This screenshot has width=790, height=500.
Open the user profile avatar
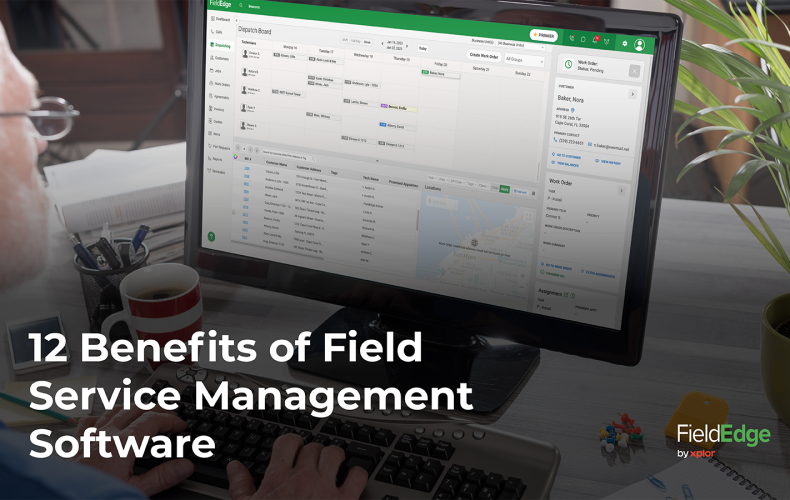point(639,45)
